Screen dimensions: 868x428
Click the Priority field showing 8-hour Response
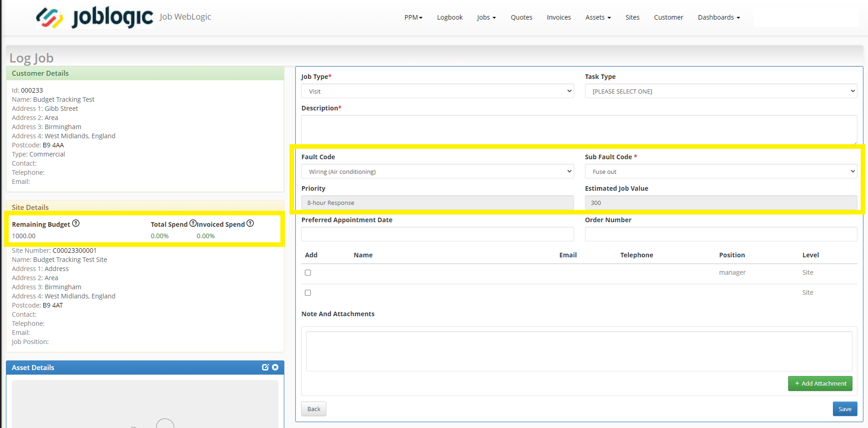[x=437, y=203]
